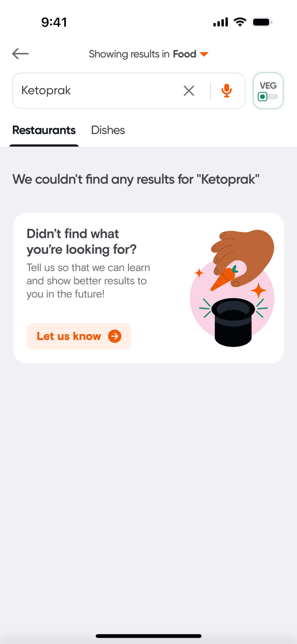Tap the back arrow icon
The image size is (297, 644).
click(x=20, y=54)
